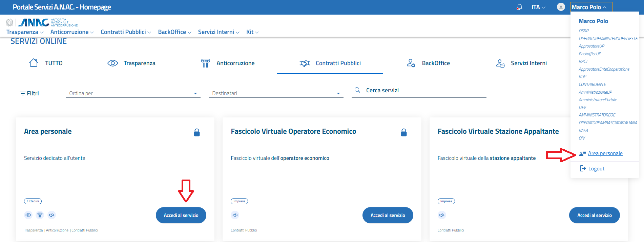Click the Imprese tag on Operatore Economico card
The image size is (644, 242).
click(x=240, y=201)
